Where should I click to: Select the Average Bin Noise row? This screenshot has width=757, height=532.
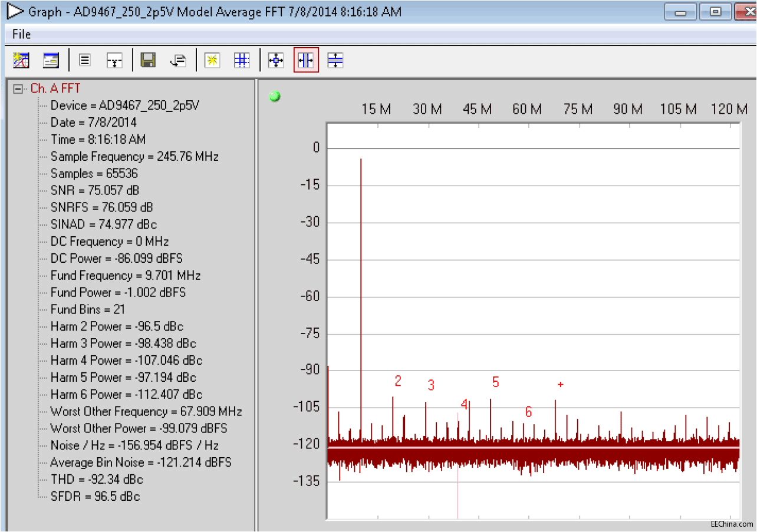pyautogui.click(x=141, y=462)
